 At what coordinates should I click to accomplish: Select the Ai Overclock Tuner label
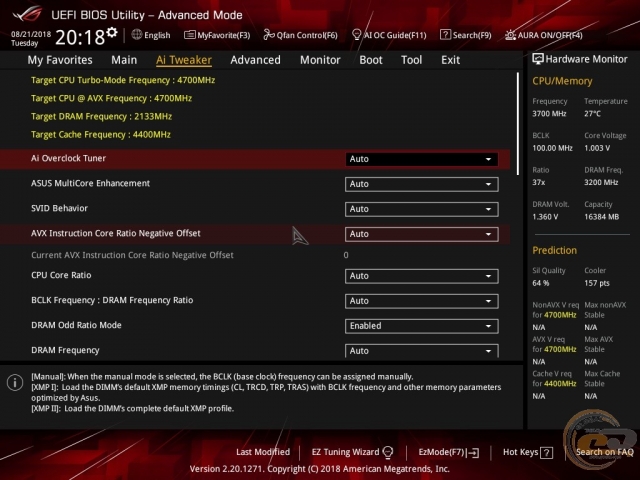(x=68, y=158)
